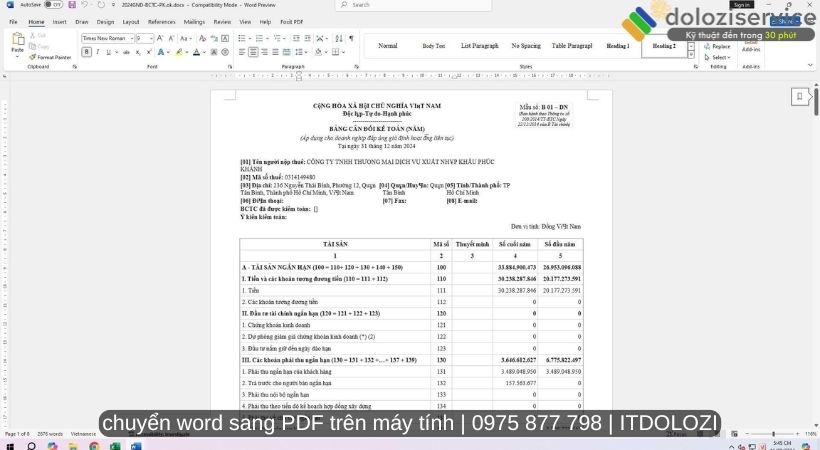
Task: Click the Bullets list icon
Action: pyautogui.click(x=242, y=39)
